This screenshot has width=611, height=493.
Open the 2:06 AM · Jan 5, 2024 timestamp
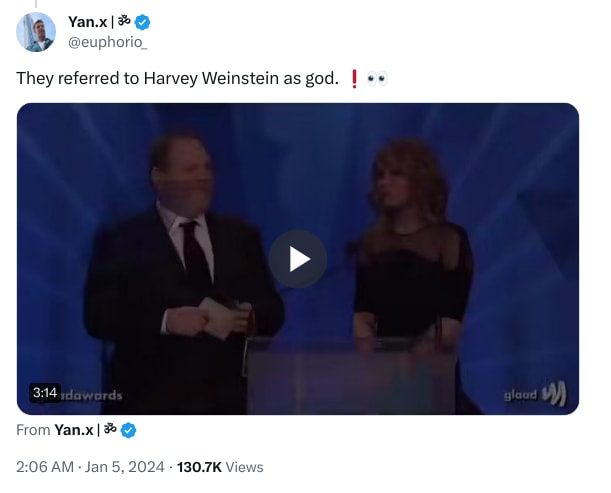pos(86,467)
